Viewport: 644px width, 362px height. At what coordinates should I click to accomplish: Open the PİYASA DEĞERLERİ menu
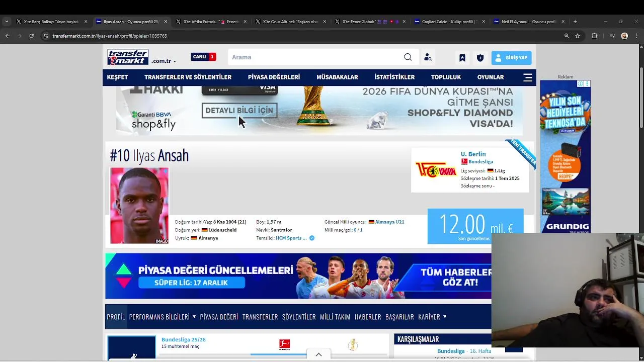[x=274, y=77]
